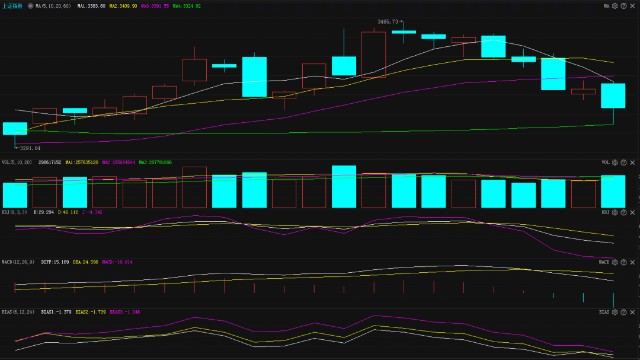The height and width of the screenshot is (360, 640).
Task: Click the cyan index name at top left
Action: (x=13, y=6)
